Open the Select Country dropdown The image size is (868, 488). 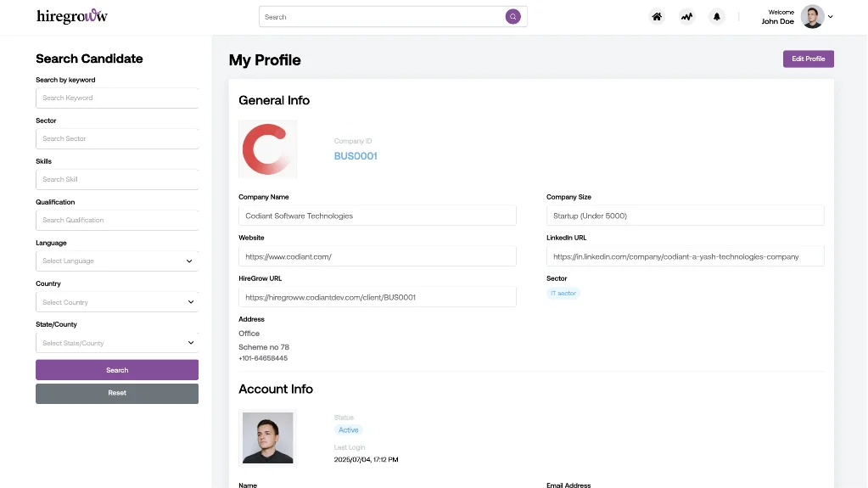pyautogui.click(x=116, y=302)
